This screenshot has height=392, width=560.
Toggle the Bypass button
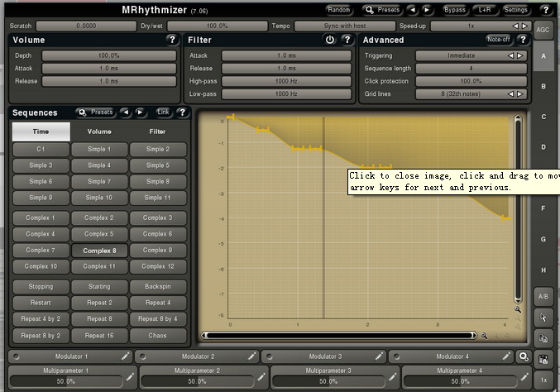(x=454, y=10)
